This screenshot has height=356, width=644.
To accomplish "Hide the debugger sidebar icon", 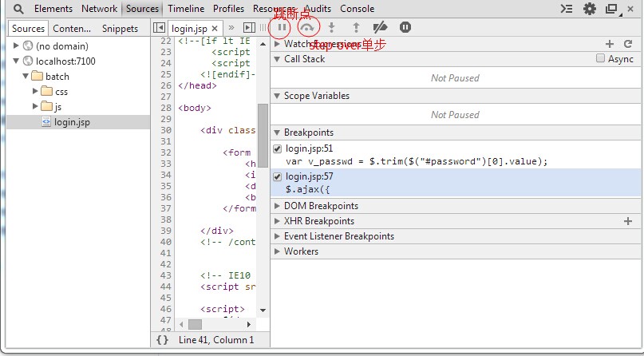I will click(x=249, y=27).
